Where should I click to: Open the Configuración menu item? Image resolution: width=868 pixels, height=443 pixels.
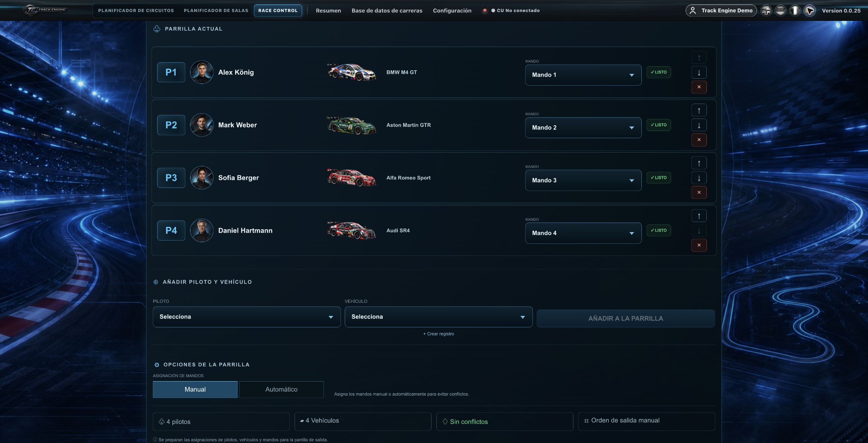coord(452,10)
